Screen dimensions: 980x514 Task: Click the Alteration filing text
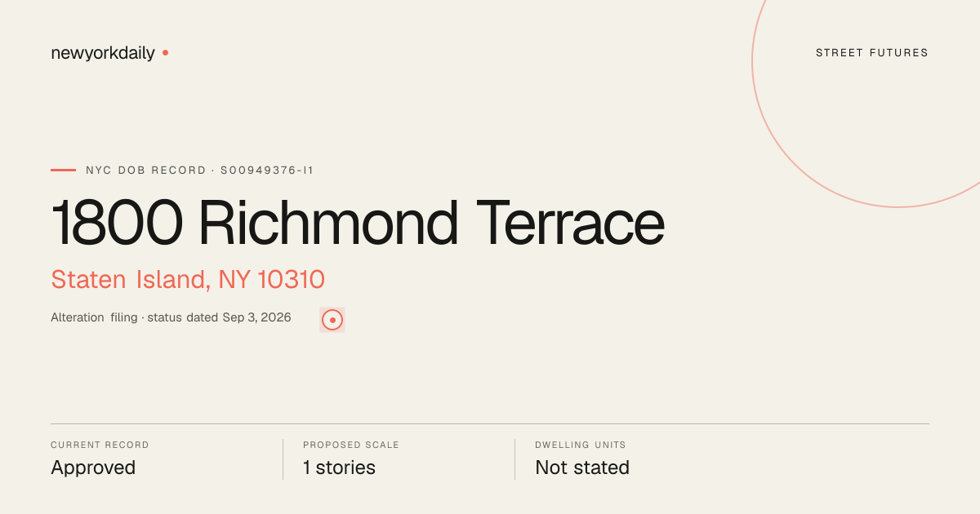94,317
